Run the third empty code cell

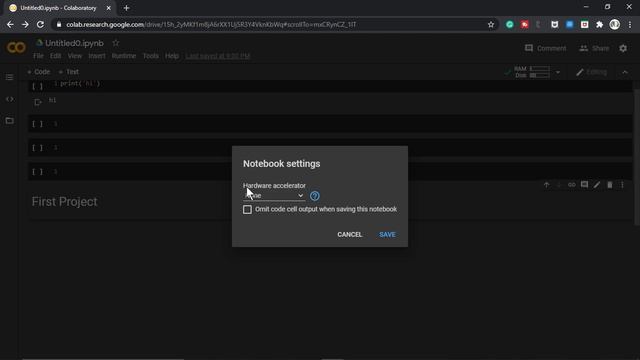click(37, 148)
